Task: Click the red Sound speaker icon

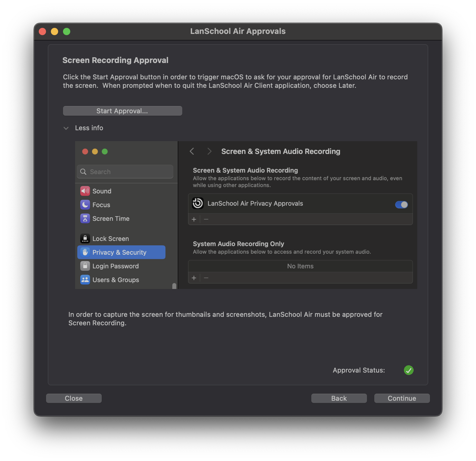Action: point(85,191)
